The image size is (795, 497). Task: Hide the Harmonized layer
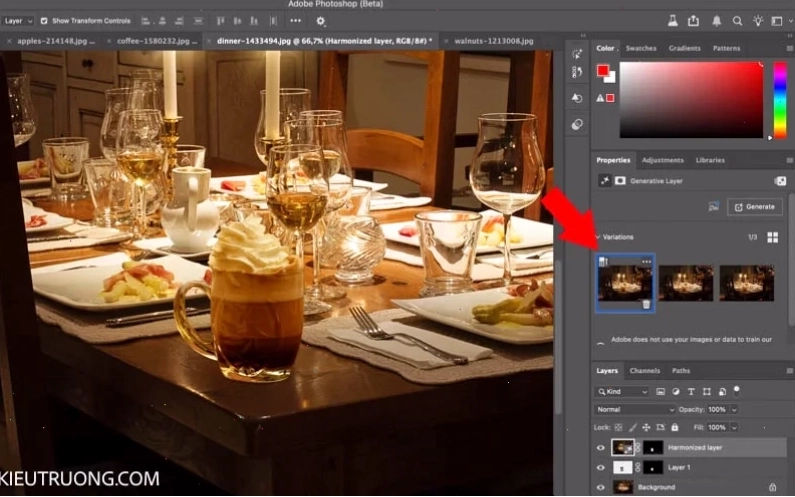[x=601, y=448]
